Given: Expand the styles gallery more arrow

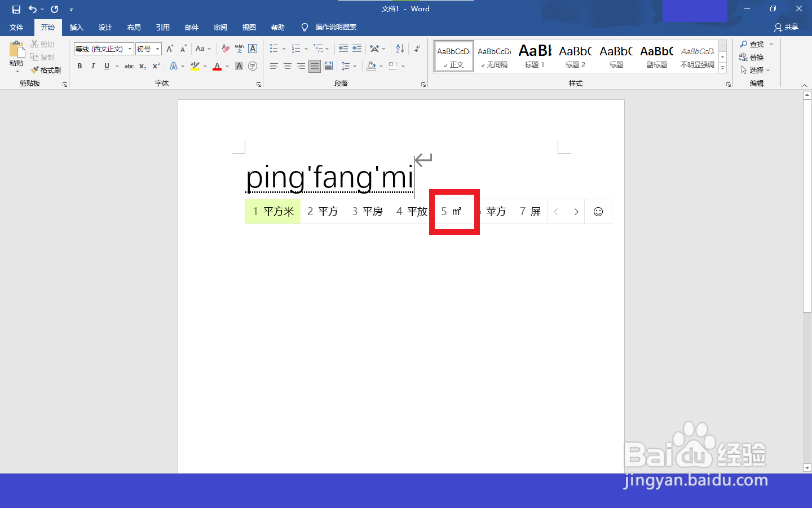Looking at the screenshot, I should 722,68.
